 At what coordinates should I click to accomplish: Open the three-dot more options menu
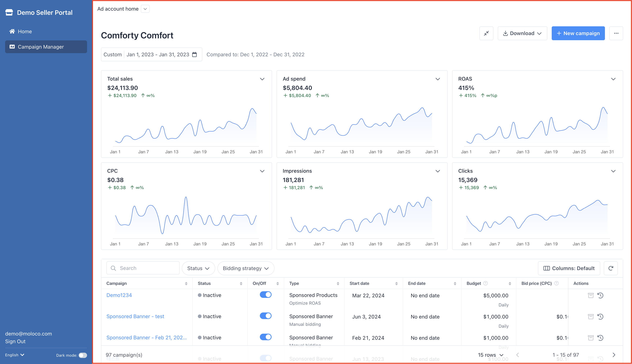tap(616, 33)
